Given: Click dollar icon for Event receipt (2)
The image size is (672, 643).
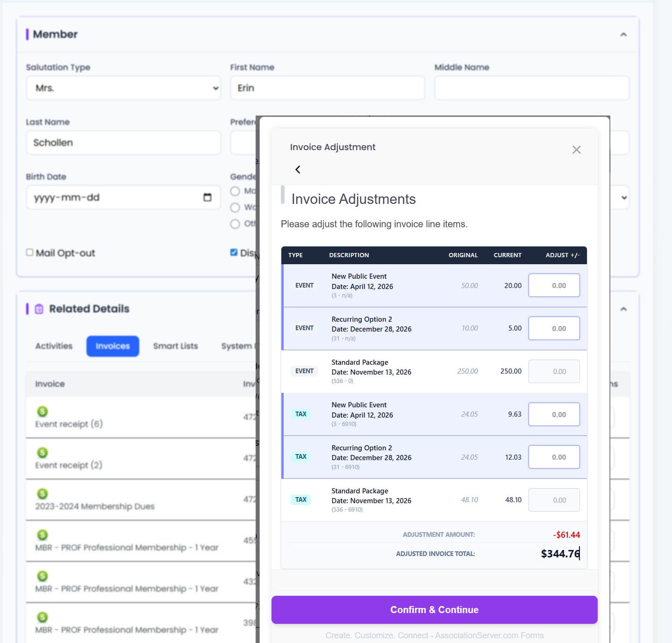Looking at the screenshot, I should (43, 452).
